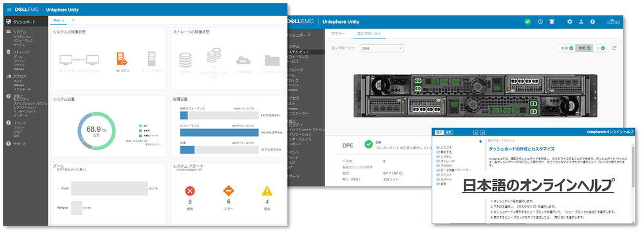
Task: Go forward with help window next arrow
Action: (x=482, y=132)
